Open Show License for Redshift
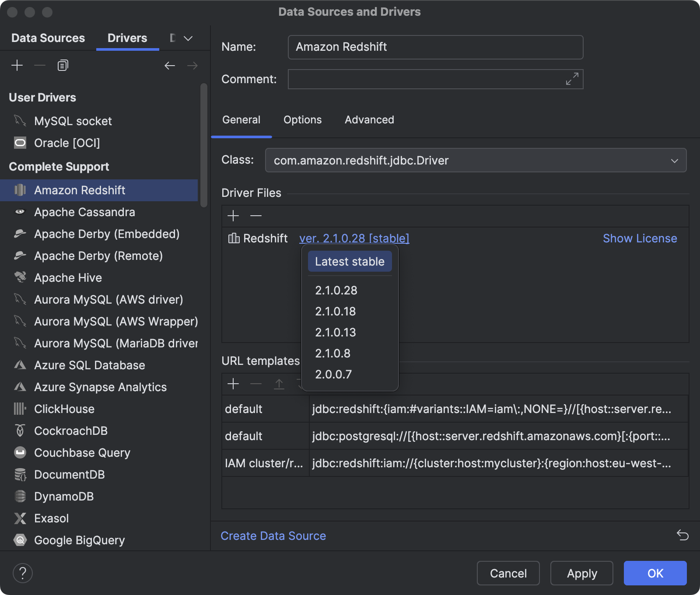 tap(640, 238)
